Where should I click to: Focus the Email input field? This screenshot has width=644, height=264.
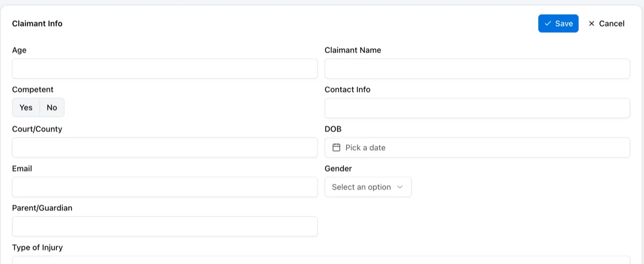pos(165,187)
